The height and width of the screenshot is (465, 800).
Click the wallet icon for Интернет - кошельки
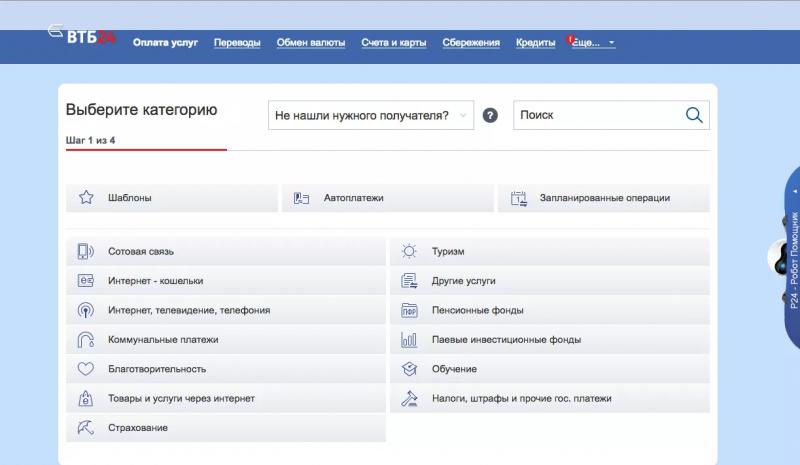click(85, 281)
